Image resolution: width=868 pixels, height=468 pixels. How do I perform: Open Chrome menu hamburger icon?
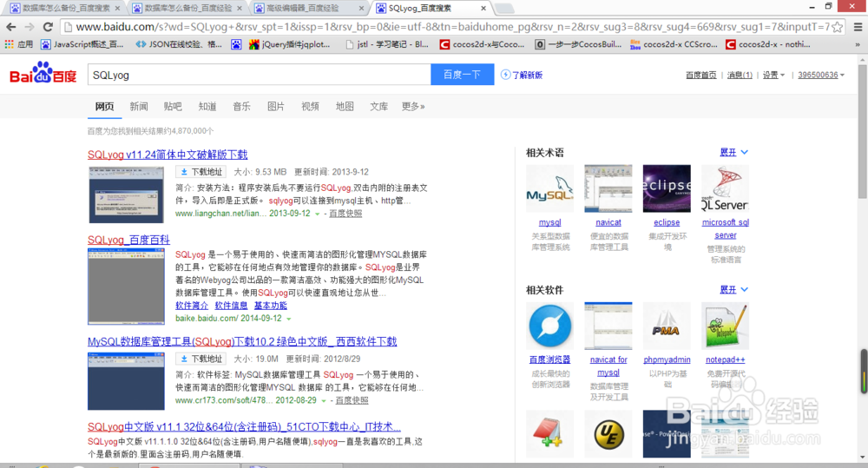(858, 27)
